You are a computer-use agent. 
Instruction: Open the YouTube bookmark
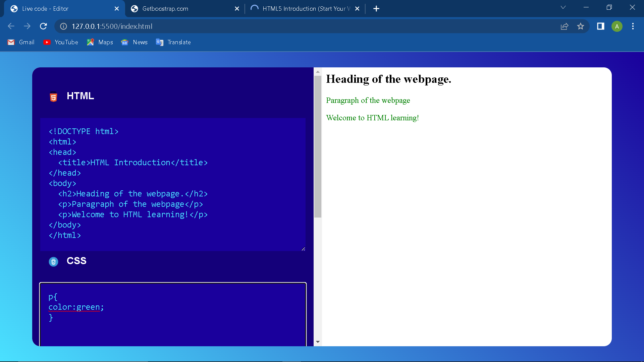[x=61, y=42]
